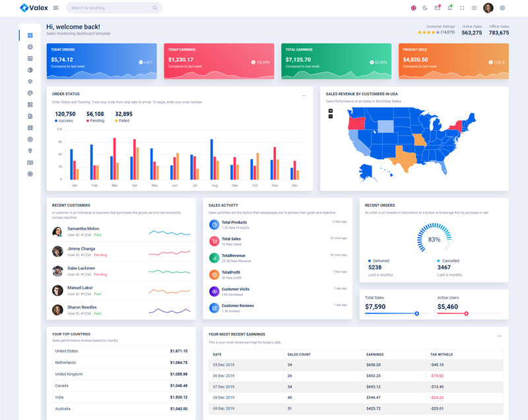Enter fullscreen mode from the header
Viewport: 528px width, 420px height.
462,8
